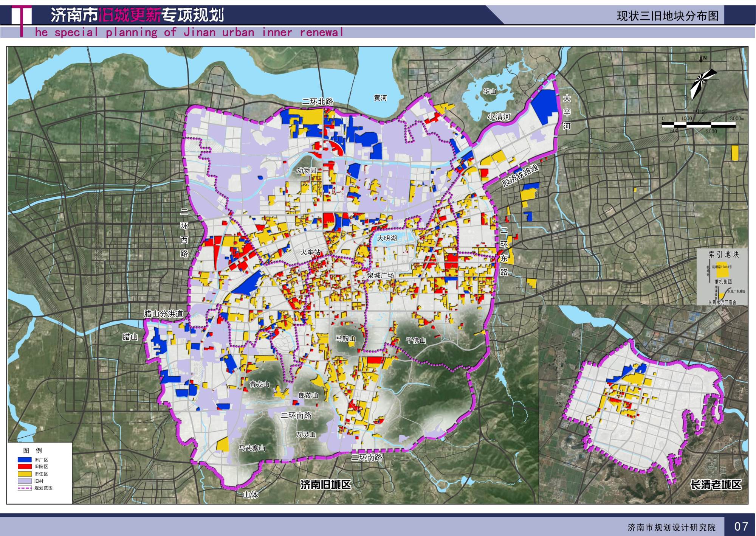Image resolution: width=756 pixels, height=536 pixels.
Task: Select the red 旧院区 legend swatch
Action: (25, 466)
